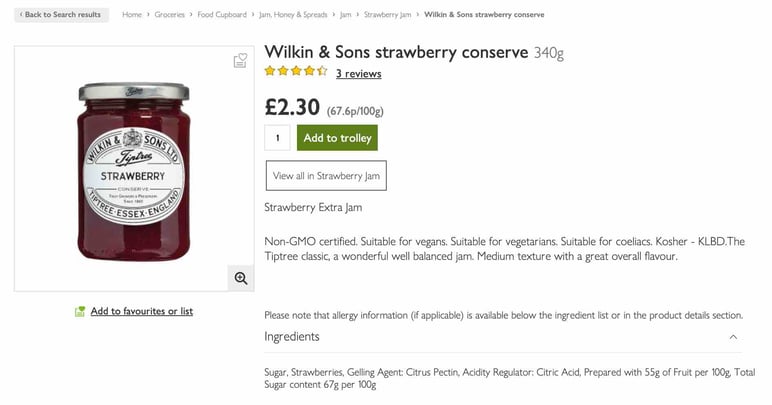Screen dimensions: 772x405
Task: Click the star rating icons
Action: [x=295, y=71]
